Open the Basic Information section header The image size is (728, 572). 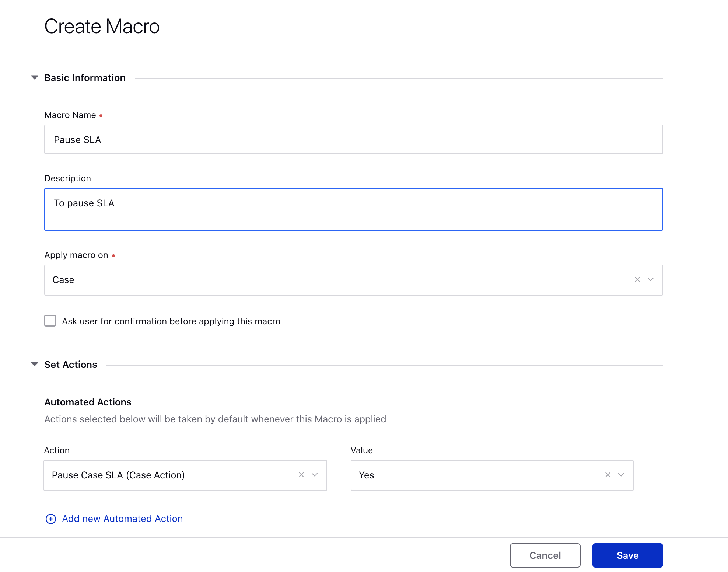click(x=85, y=77)
